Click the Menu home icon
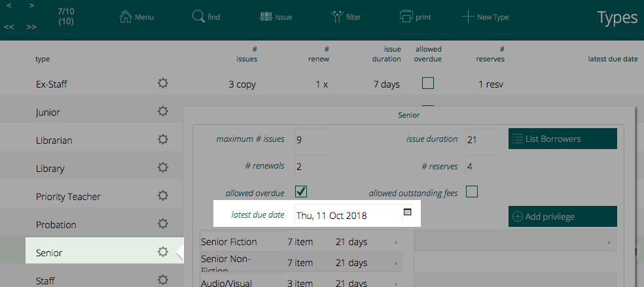 (126, 17)
